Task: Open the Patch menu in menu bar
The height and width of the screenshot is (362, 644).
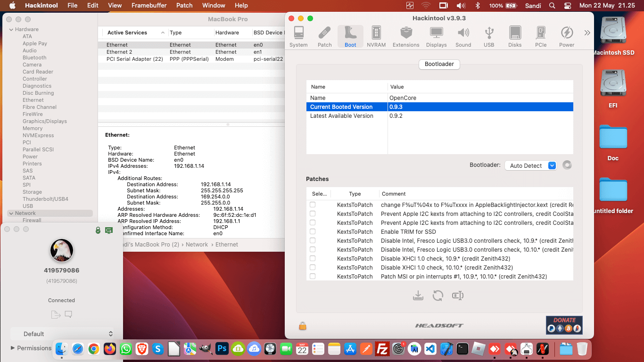Action: point(184,5)
